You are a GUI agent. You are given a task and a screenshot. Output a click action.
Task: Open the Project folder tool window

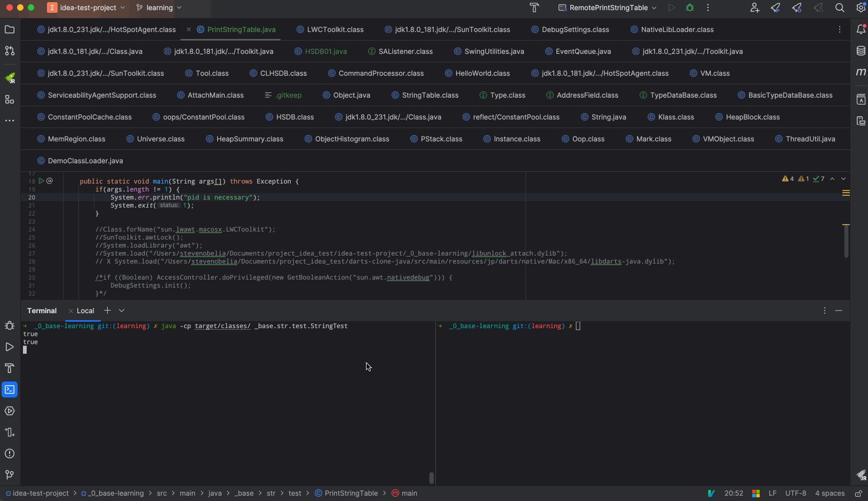pyautogui.click(x=10, y=29)
